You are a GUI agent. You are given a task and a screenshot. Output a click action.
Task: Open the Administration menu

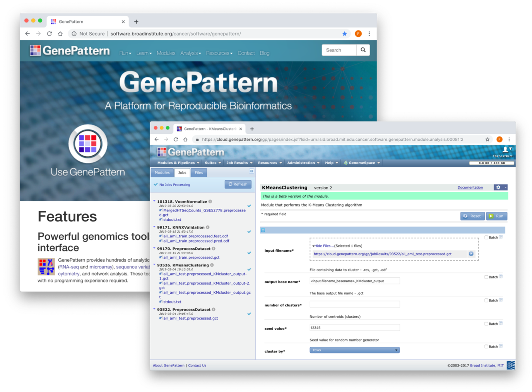pyautogui.click(x=303, y=163)
